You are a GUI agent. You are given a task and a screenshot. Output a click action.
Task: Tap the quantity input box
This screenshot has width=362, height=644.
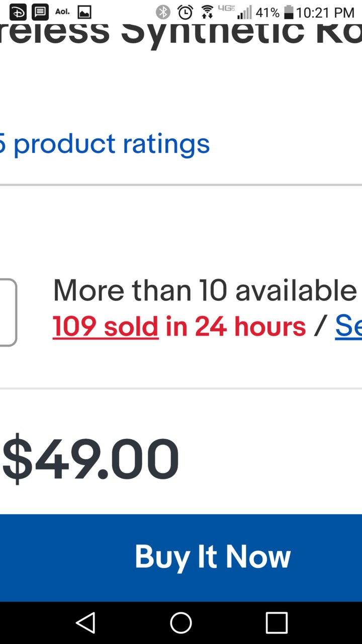click(8, 312)
